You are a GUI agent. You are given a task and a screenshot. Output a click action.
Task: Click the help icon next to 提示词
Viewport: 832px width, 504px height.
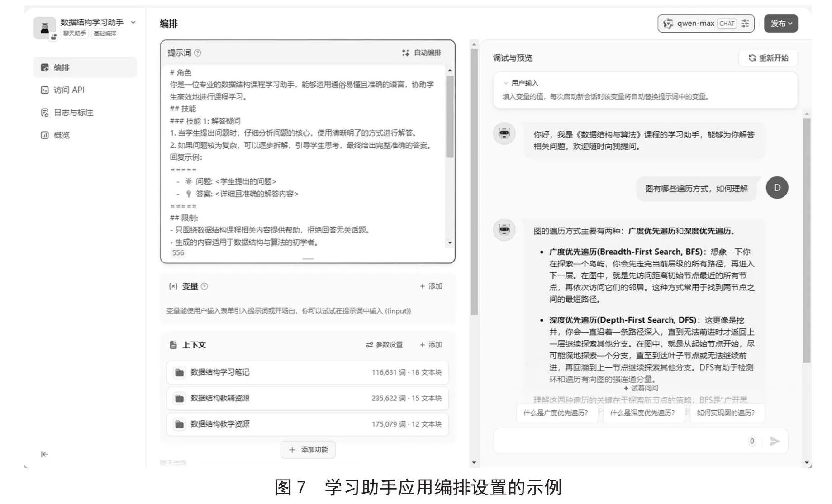[x=198, y=53]
